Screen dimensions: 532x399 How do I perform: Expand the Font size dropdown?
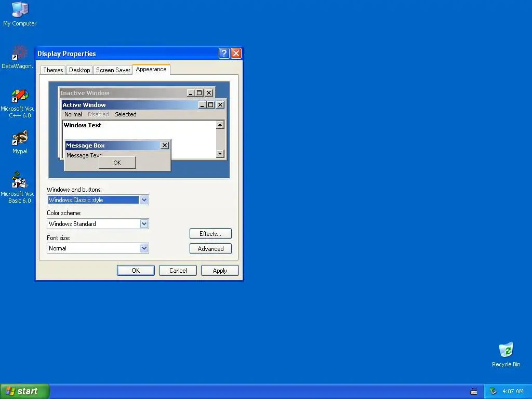(144, 248)
